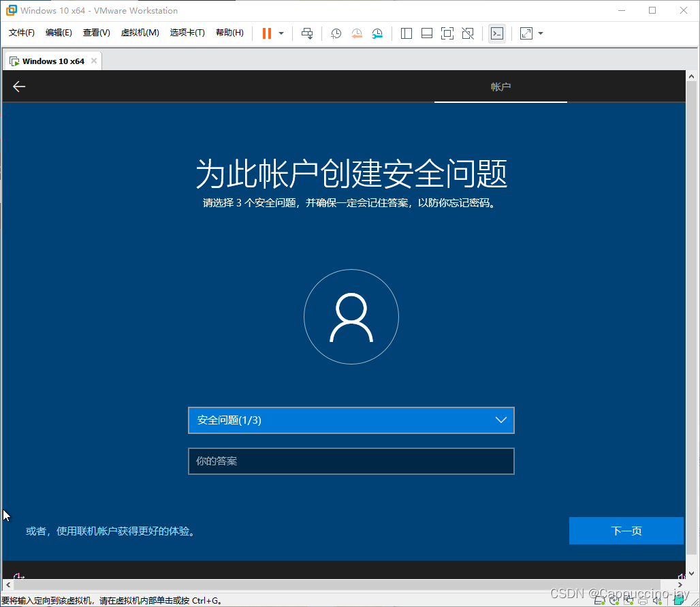Take a snapshot of the virtual machine
This screenshot has width=700, height=607.
pos(336,33)
